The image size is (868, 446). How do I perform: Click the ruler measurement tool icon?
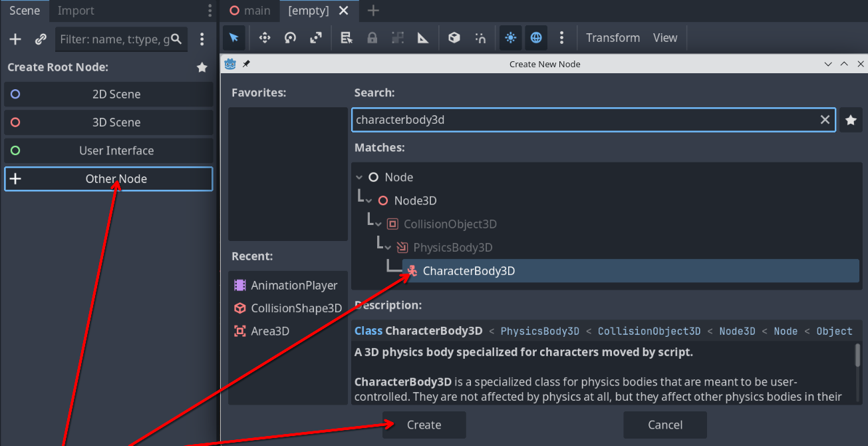point(423,38)
